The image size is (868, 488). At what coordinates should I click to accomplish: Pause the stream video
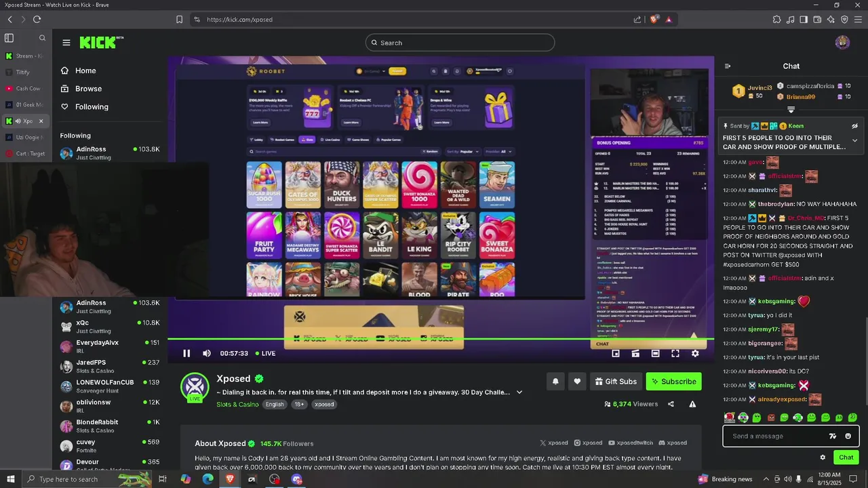tap(186, 353)
